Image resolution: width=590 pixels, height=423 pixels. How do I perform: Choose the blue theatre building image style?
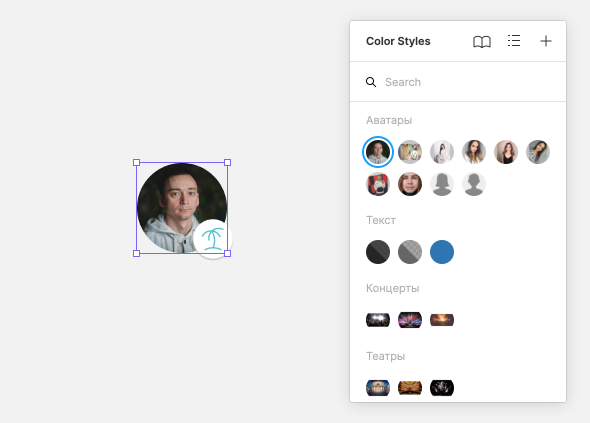(378, 388)
